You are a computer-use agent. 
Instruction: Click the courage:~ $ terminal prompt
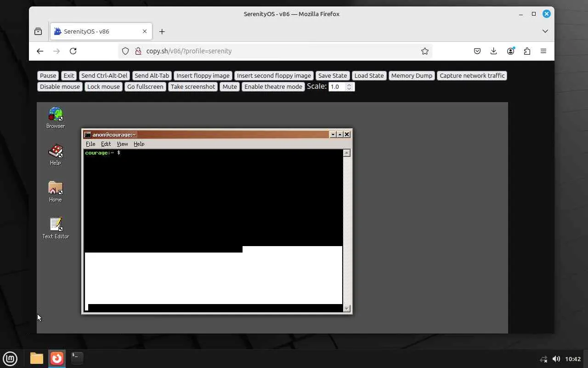[102, 153]
